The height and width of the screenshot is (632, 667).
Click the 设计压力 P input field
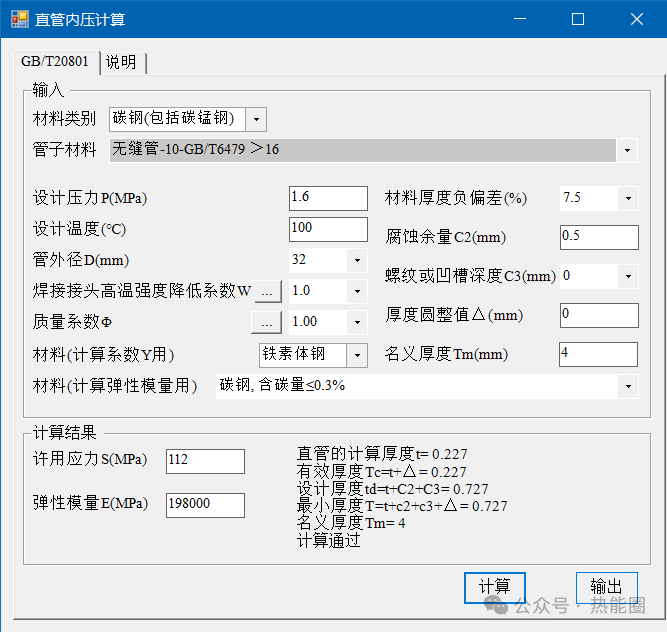click(x=328, y=198)
